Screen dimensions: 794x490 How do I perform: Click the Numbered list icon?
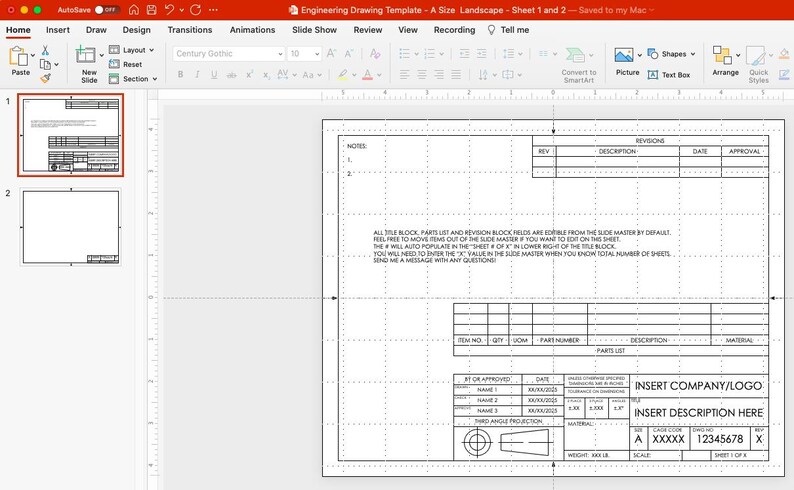(429, 53)
